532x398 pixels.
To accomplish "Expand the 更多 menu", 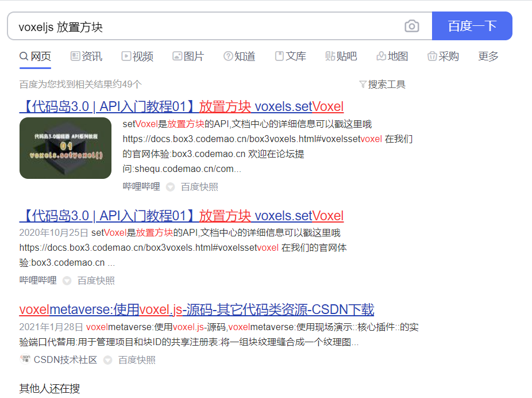I will point(488,56).
